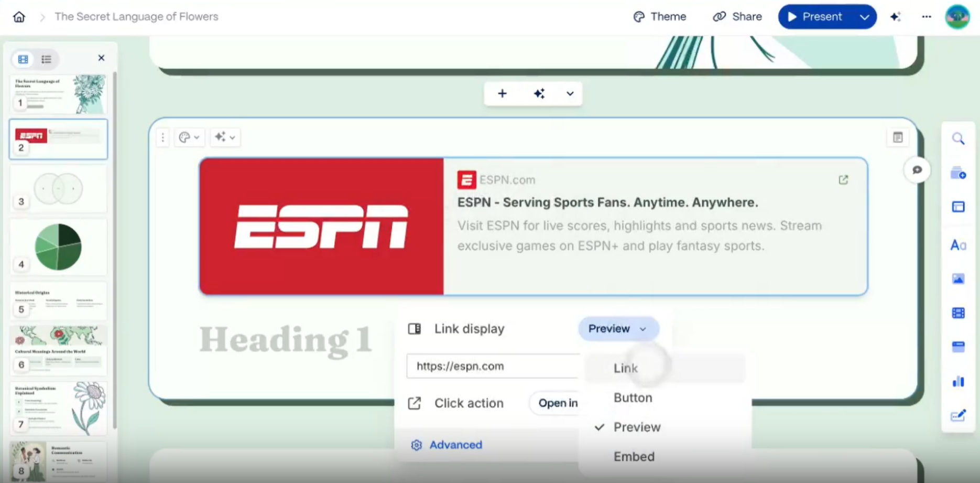
Task: Choose Button from display options
Action: point(633,398)
